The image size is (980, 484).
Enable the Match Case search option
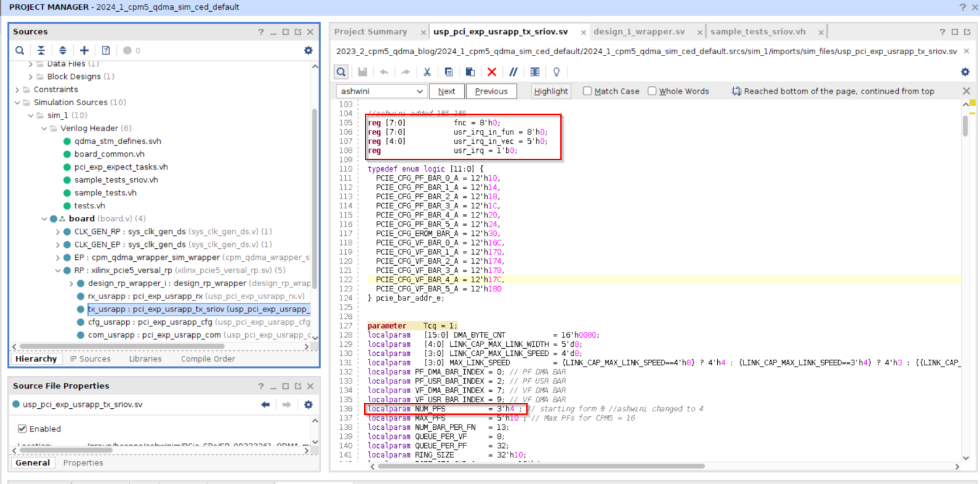586,91
